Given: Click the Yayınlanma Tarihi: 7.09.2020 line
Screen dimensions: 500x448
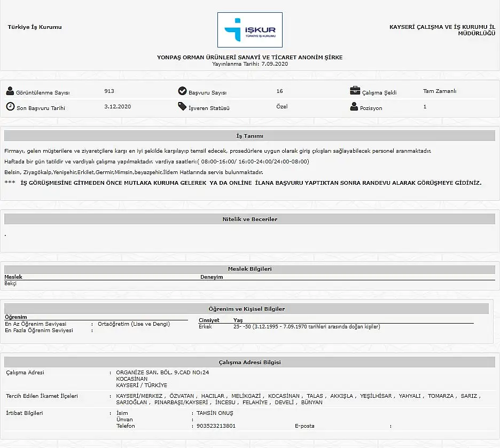Looking at the screenshot, I should coord(250,64).
